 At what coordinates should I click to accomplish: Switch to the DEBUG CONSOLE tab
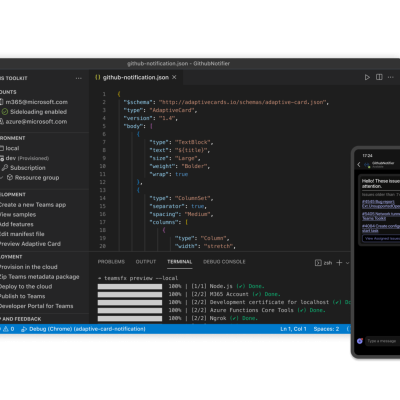pos(224,262)
